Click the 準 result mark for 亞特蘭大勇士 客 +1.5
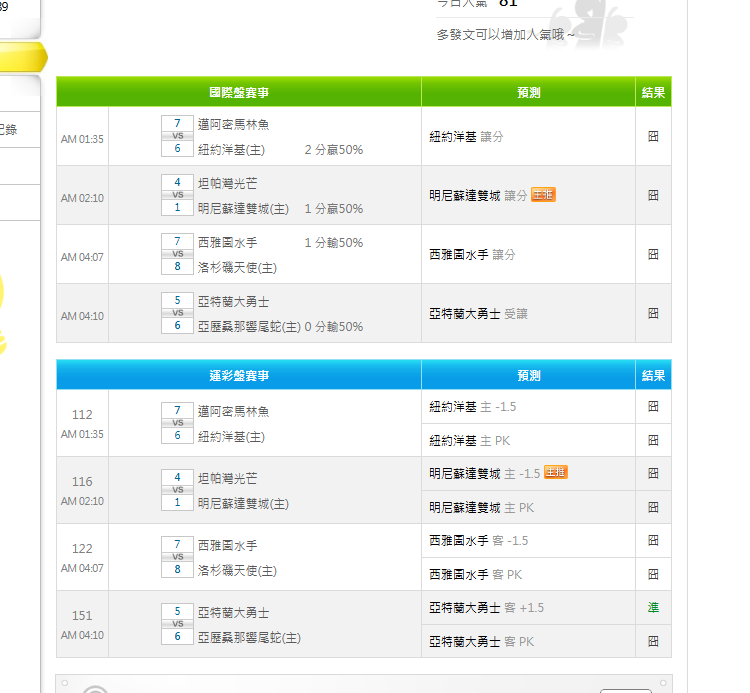Screen dimensions: 750x693 (653, 607)
